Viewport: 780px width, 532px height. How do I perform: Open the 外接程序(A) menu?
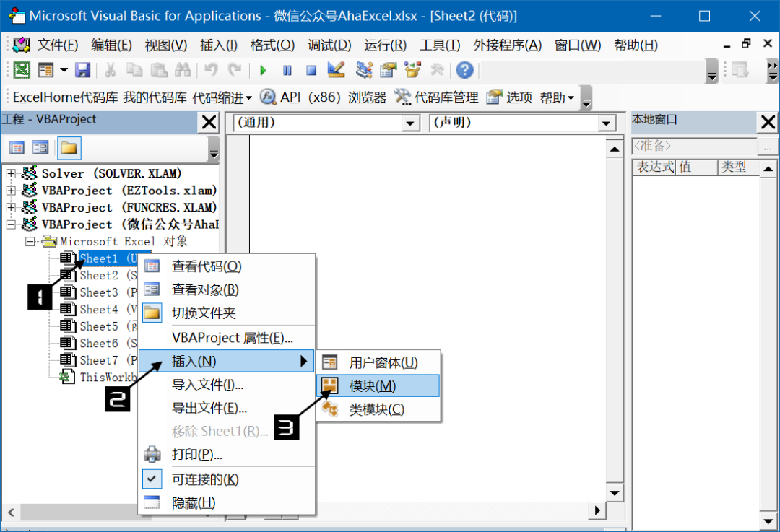508,45
